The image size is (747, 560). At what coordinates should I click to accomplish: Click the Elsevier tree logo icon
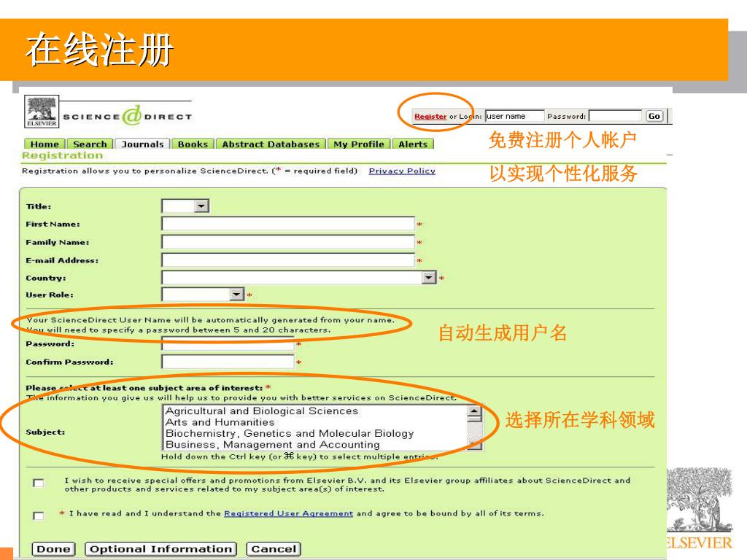pos(42,112)
